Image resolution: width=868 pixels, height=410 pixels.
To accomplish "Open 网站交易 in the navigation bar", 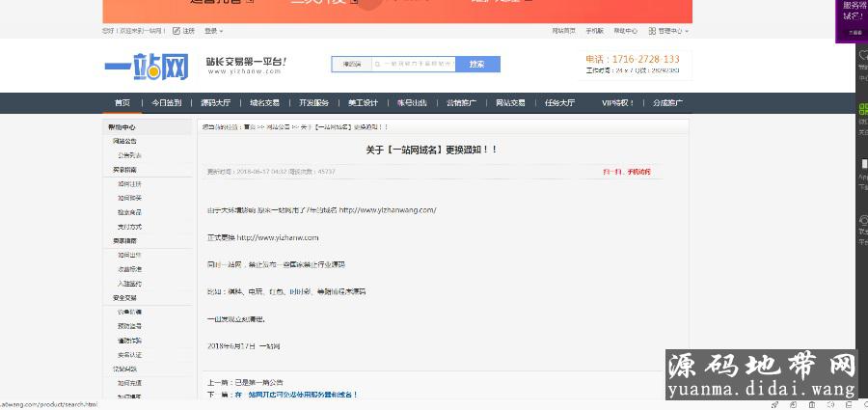I will (510, 103).
